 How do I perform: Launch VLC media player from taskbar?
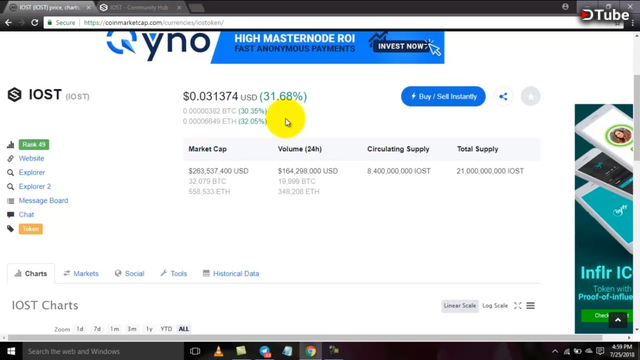[x=218, y=351]
